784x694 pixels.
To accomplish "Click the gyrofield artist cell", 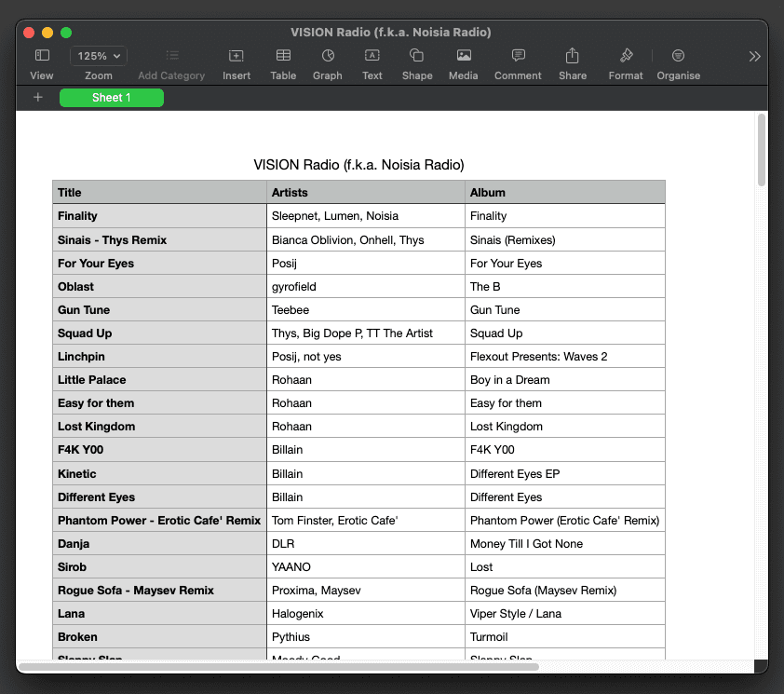I will click(x=366, y=286).
